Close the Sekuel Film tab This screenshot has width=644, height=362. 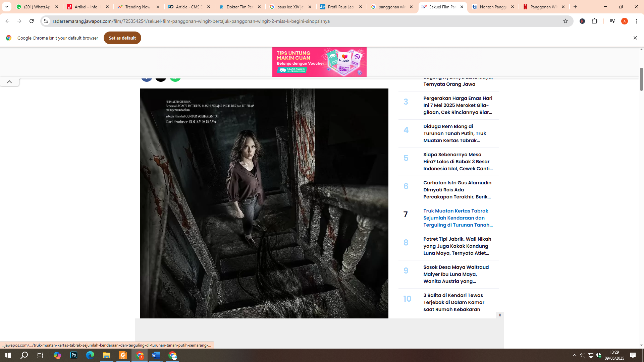click(462, 7)
